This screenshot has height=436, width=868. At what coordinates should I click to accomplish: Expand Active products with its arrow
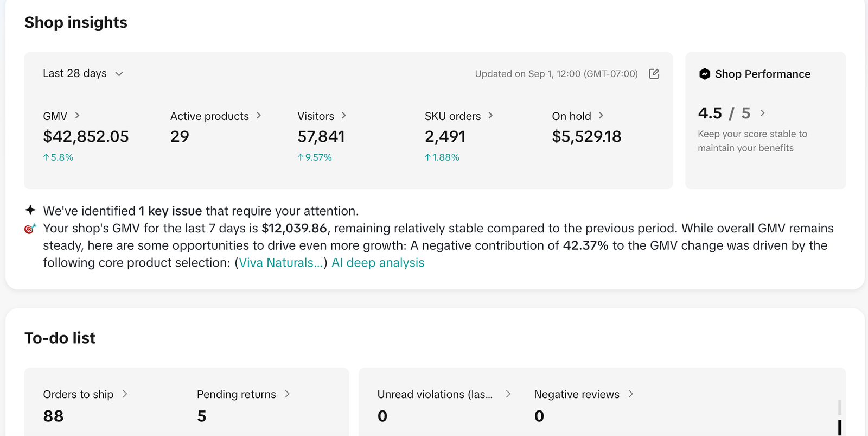click(x=259, y=115)
